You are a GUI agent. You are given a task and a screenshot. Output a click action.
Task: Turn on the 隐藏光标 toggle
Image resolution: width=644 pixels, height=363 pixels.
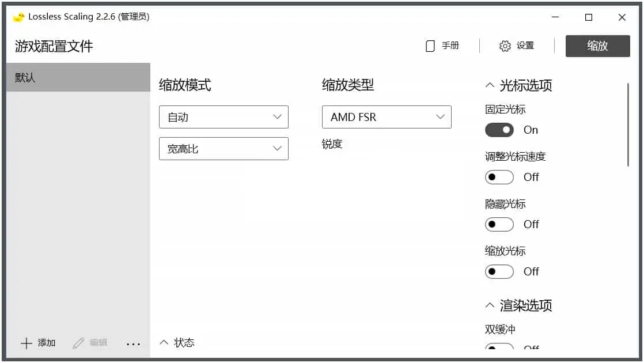coord(499,224)
